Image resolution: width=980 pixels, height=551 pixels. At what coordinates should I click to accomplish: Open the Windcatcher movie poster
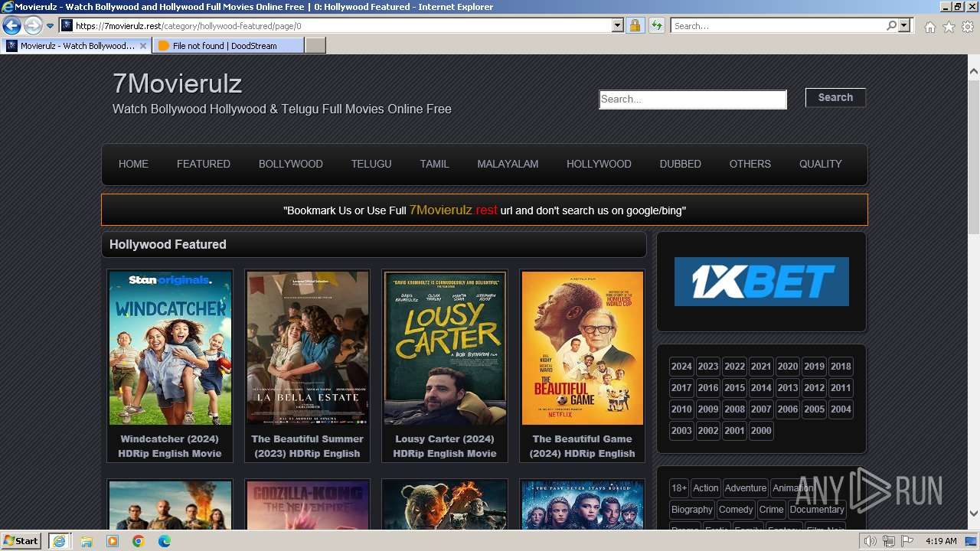click(170, 348)
